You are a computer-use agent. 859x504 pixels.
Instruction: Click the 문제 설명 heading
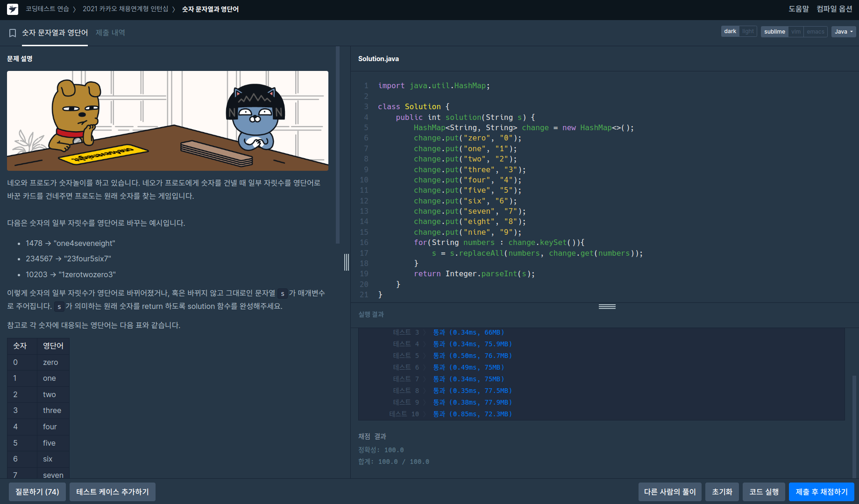(20, 59)
